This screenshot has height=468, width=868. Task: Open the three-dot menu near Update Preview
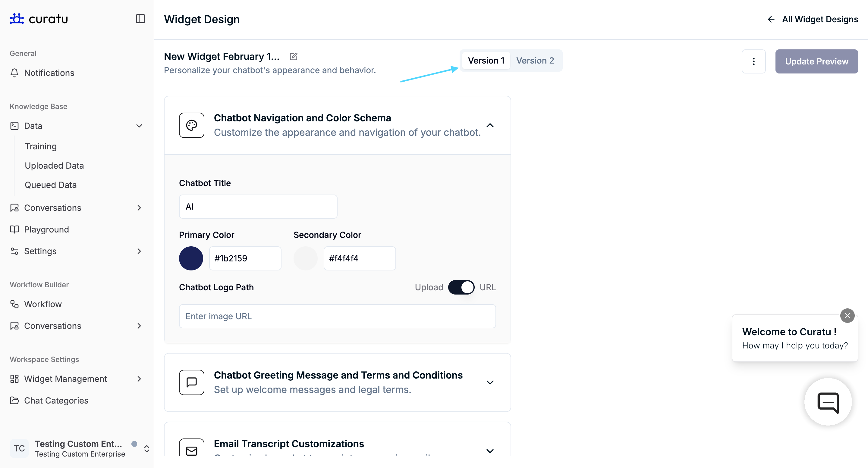pyautogui.click(x=754, y=61)
